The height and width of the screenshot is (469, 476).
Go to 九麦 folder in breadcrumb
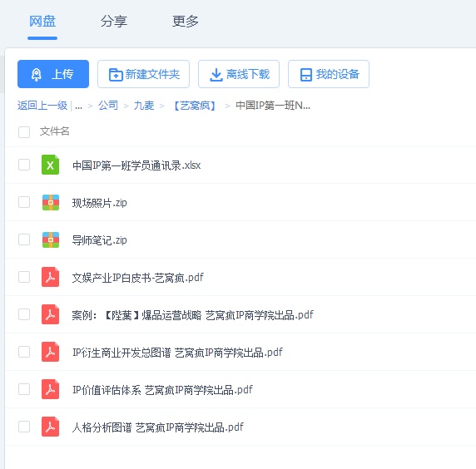click(x=144, y=106)
